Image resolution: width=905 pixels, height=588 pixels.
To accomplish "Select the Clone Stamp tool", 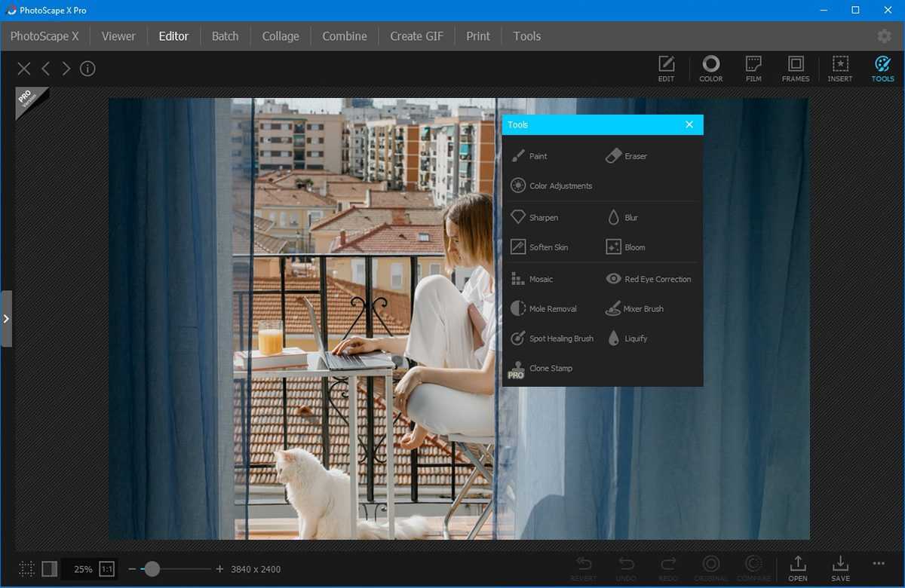I will coord(541,369).
